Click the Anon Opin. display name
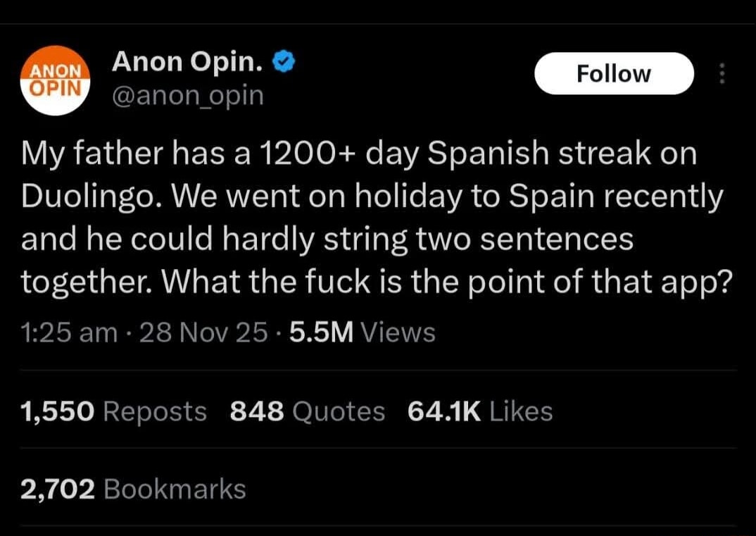The height and width of the screenshot is (536, 756). point(187,64)
